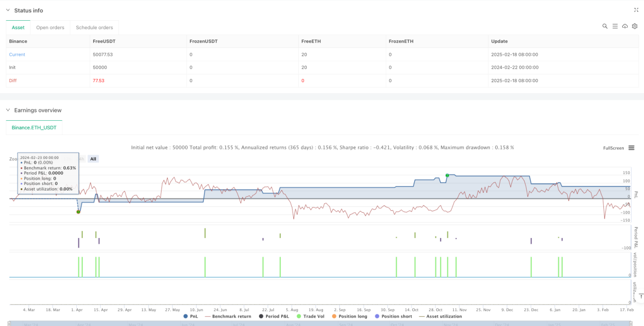Toggle Benchmark return legend entry

pos(228,316)
